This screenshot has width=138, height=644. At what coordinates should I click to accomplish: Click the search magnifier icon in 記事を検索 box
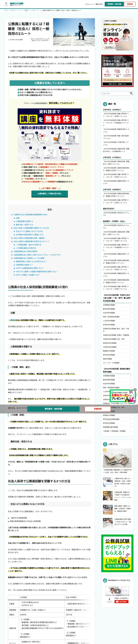(131, 93)
